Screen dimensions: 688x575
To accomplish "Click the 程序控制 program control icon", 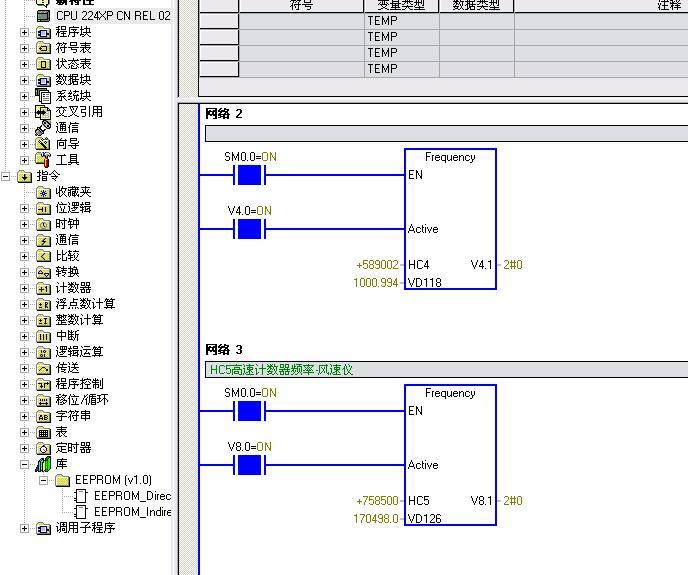I will tap(43, 385).
